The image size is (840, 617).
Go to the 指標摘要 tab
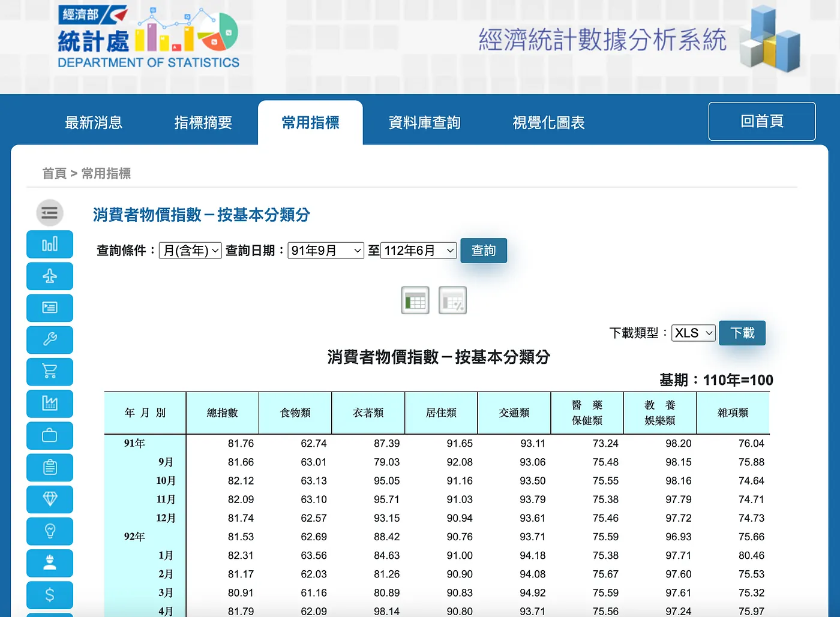tap(203, 122)
